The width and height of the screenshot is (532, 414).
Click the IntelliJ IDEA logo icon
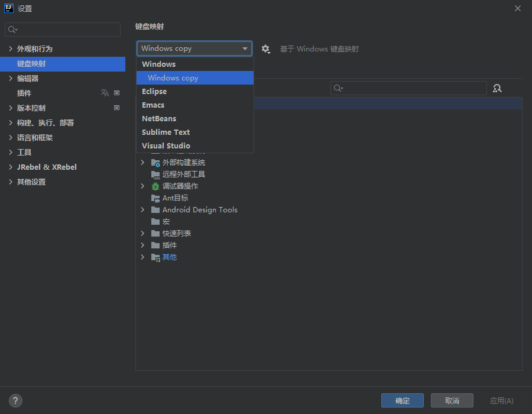(8, 8)
